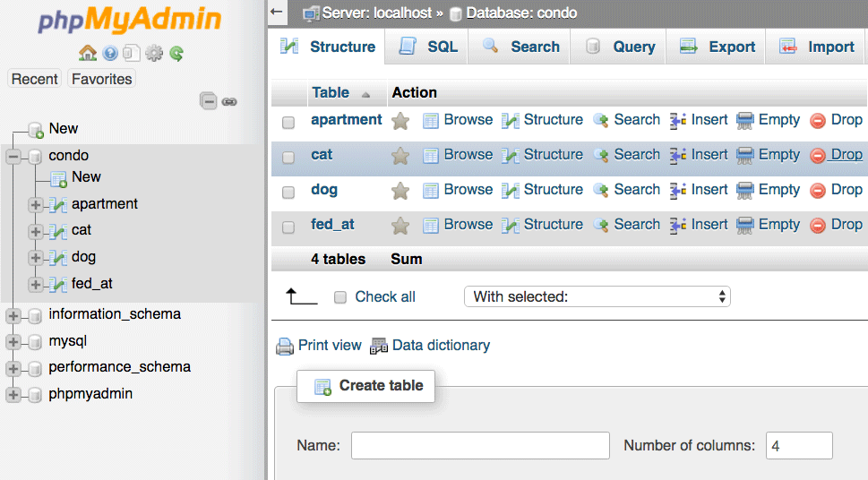Show the Recent tables list
Viewport: 868px width, 480px height.
click(x=34, y=79)
